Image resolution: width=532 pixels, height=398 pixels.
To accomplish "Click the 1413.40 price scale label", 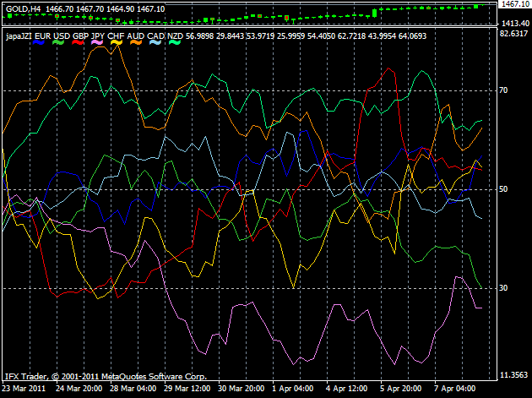I will [515, 23].
